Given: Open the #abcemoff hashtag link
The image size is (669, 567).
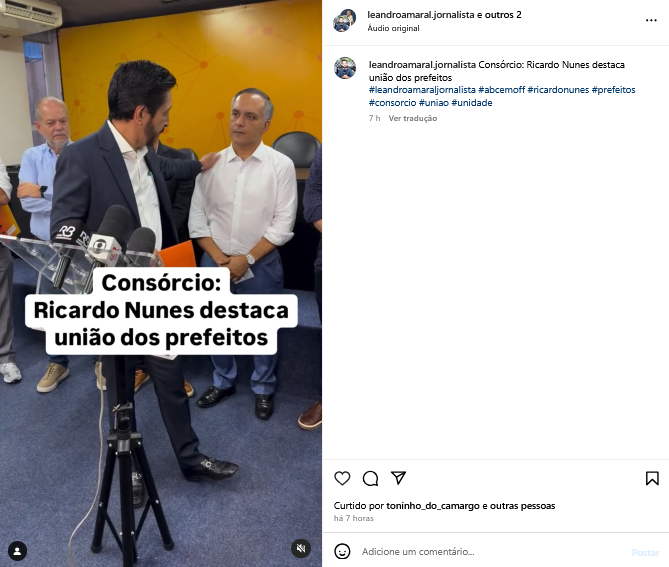Looking at the screenshot, I should coord(501,90).
